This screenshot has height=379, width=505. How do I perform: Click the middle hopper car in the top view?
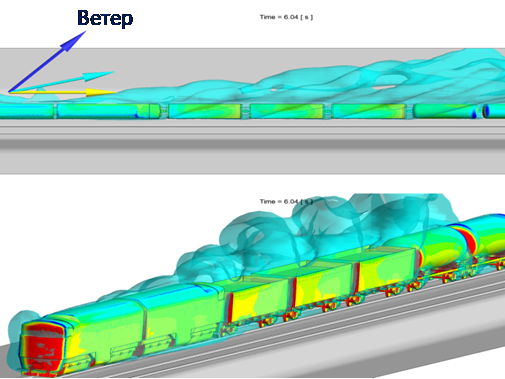click(x=287, y=111)
